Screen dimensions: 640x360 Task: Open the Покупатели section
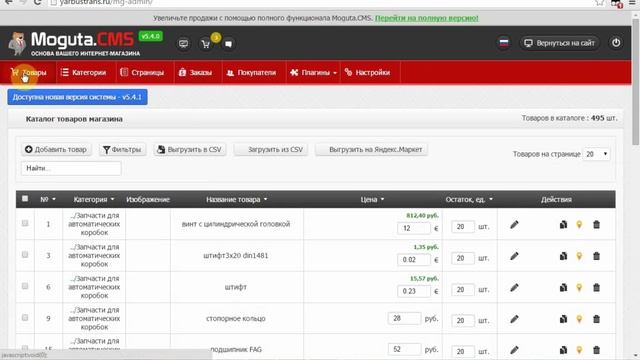pos(251,73)
